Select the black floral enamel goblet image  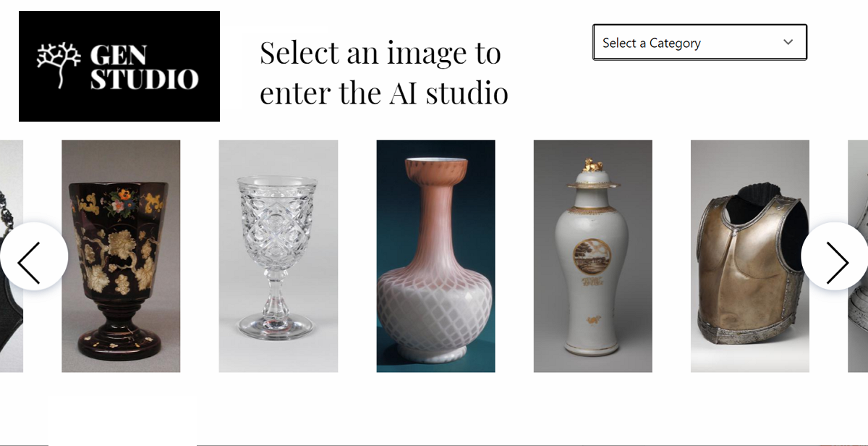point(121,256)
